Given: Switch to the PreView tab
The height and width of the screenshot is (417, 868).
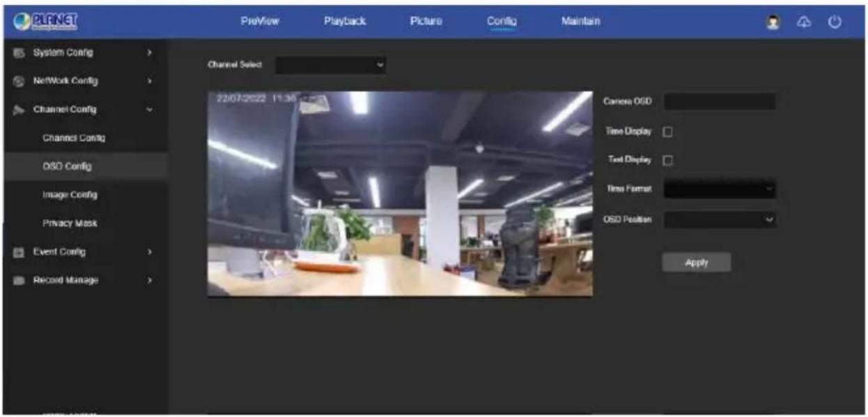Looking at the screenshot, I should click(x=260, y=22).
